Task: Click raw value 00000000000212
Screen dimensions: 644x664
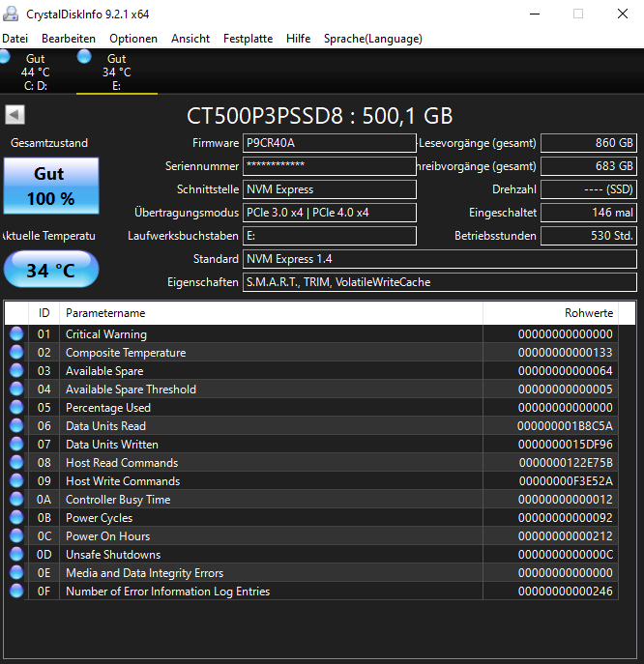Action: (566, 536)
